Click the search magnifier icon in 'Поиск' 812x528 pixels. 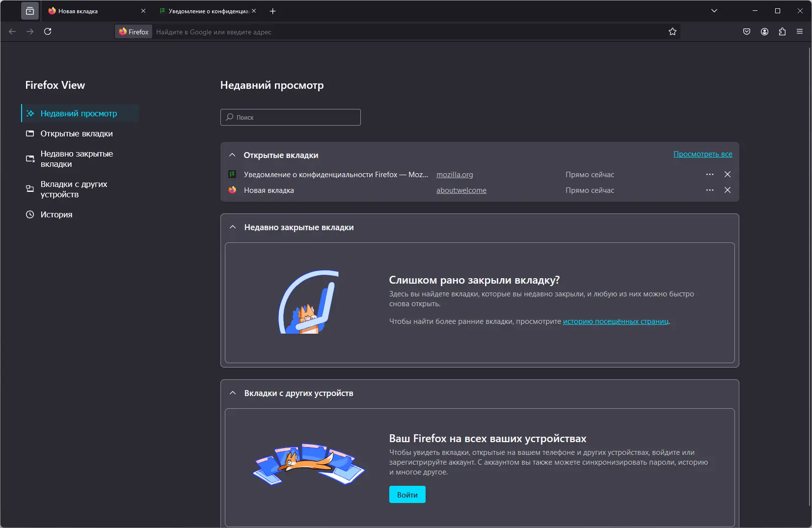[x=229, y=117]
